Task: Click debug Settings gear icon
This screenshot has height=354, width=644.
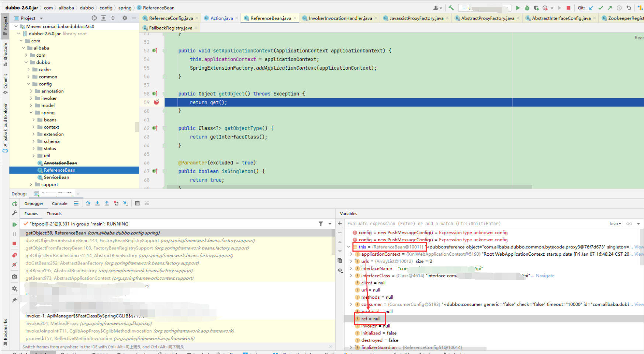Action: point(14,288)
